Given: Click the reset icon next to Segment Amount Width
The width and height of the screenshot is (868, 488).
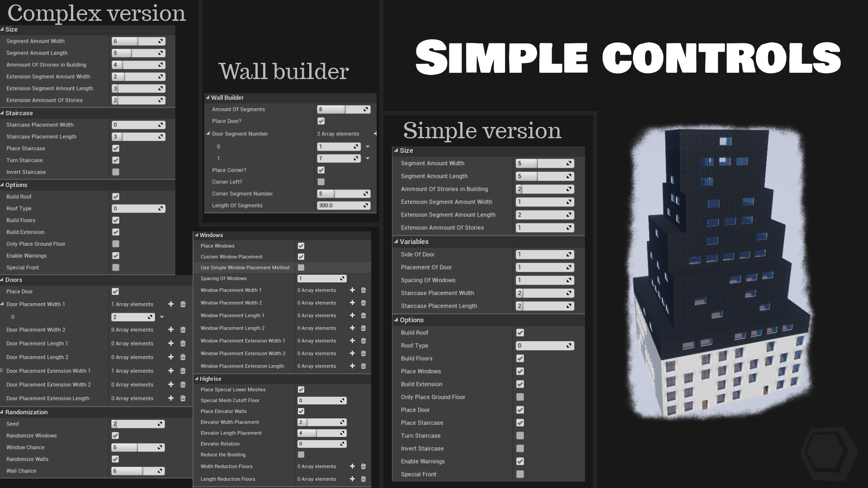Looking at the screenshot, I should click(x=161, y=41).
